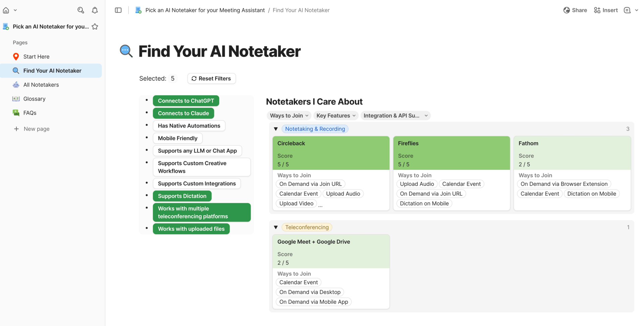Open the Start Here page

[36, 57]
